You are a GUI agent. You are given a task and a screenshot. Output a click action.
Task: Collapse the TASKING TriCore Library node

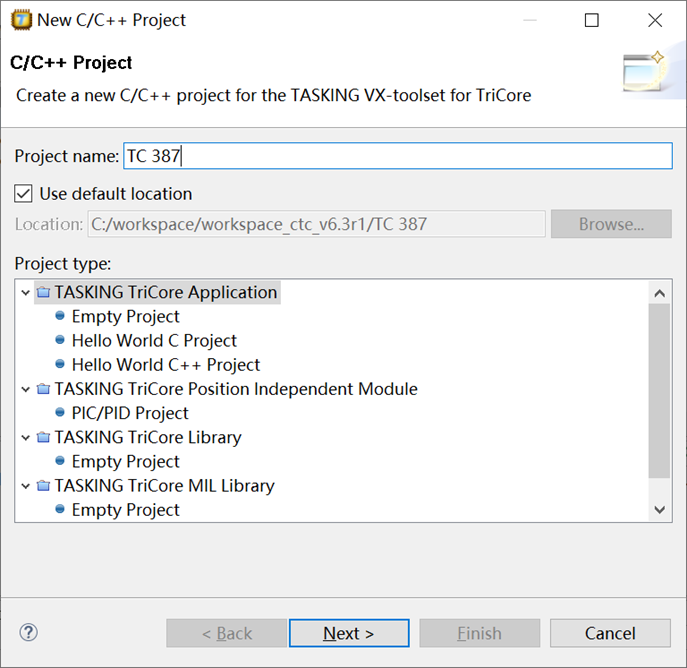coord(25,437)
